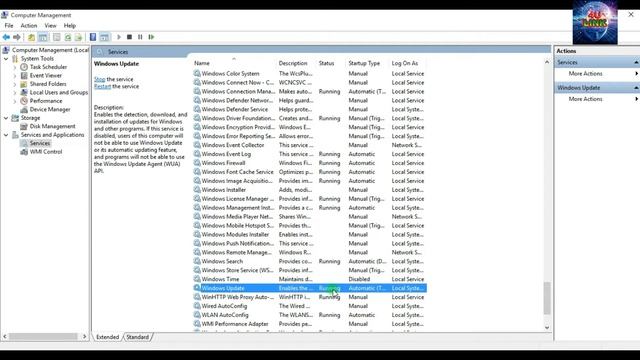
Task: Click the Restart Service toolbar icon
Action: (151, 37)
